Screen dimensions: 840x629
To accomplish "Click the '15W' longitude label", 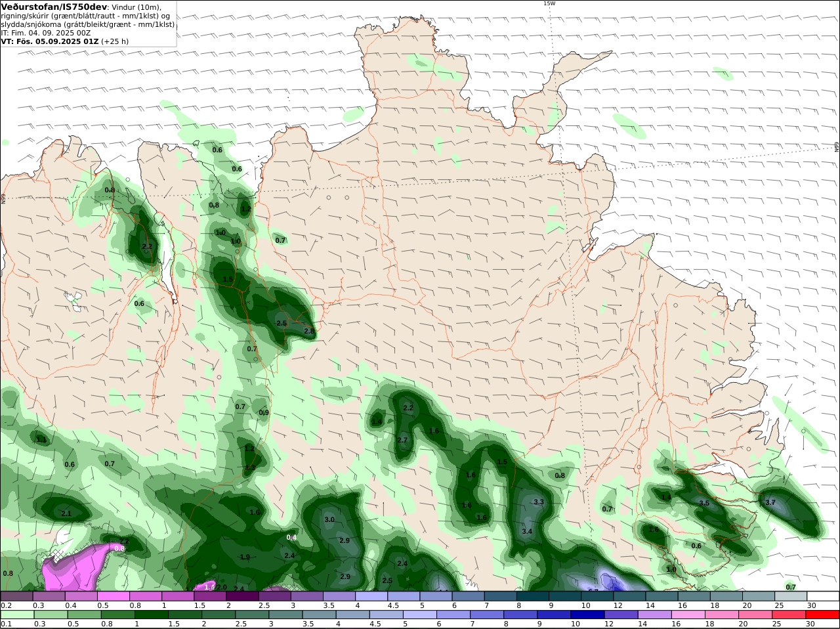I will click(x=549, y=3).
